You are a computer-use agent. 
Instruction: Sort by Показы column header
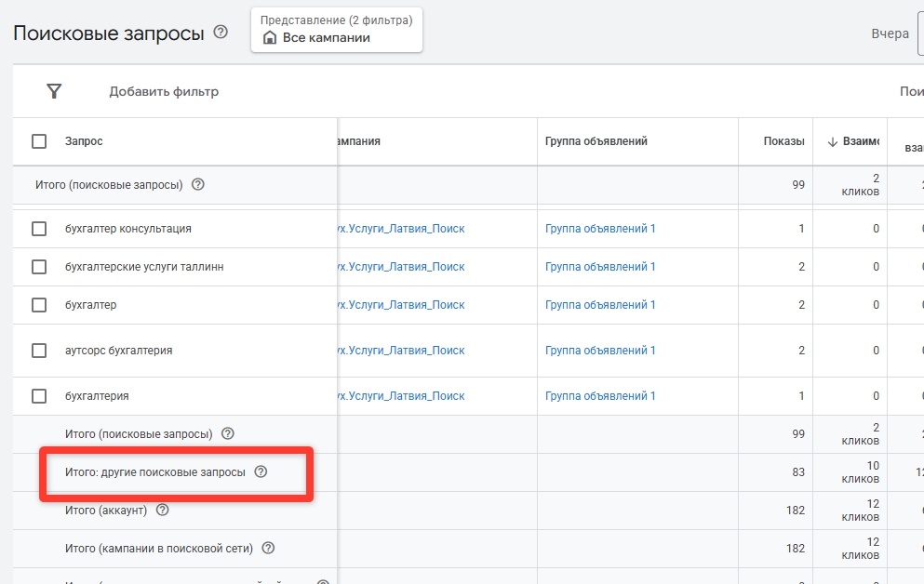point(783,141)
